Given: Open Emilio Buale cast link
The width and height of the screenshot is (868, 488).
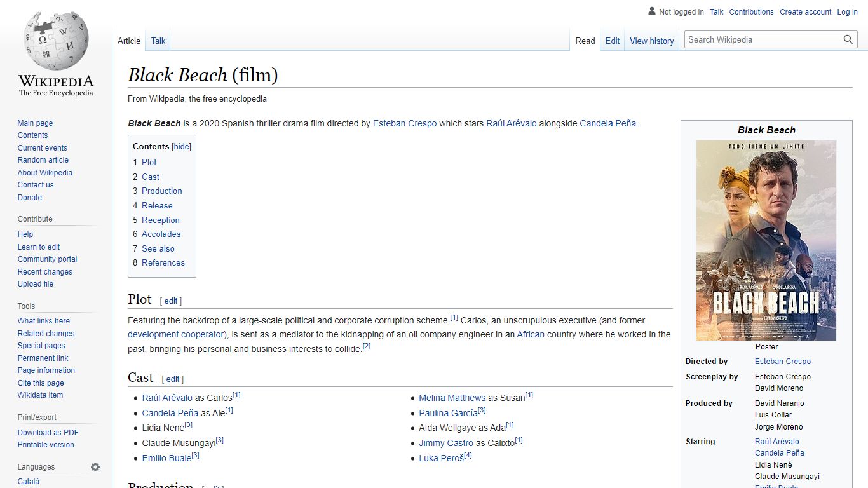Looking at the screenshot, I should (x=166, y=458).
